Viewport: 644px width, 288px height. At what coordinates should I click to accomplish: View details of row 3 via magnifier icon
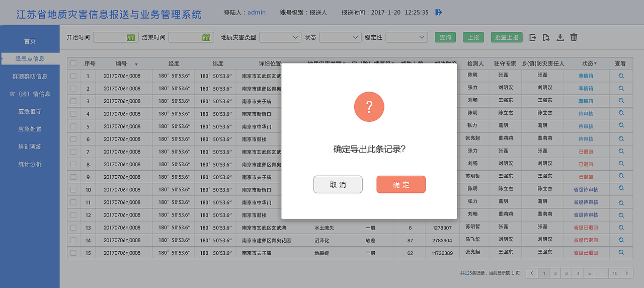coord(621,101)
